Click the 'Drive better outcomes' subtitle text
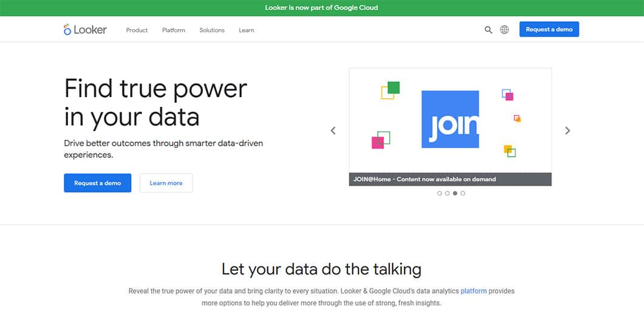The image size is (644, 317). (x=163, y=149)
